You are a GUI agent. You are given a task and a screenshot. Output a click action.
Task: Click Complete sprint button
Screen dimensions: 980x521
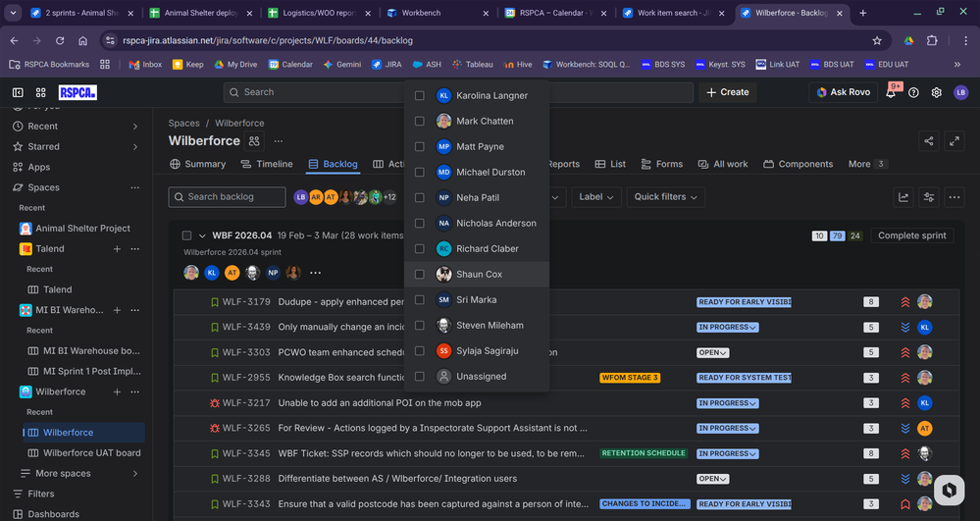[x=912, y=235]
